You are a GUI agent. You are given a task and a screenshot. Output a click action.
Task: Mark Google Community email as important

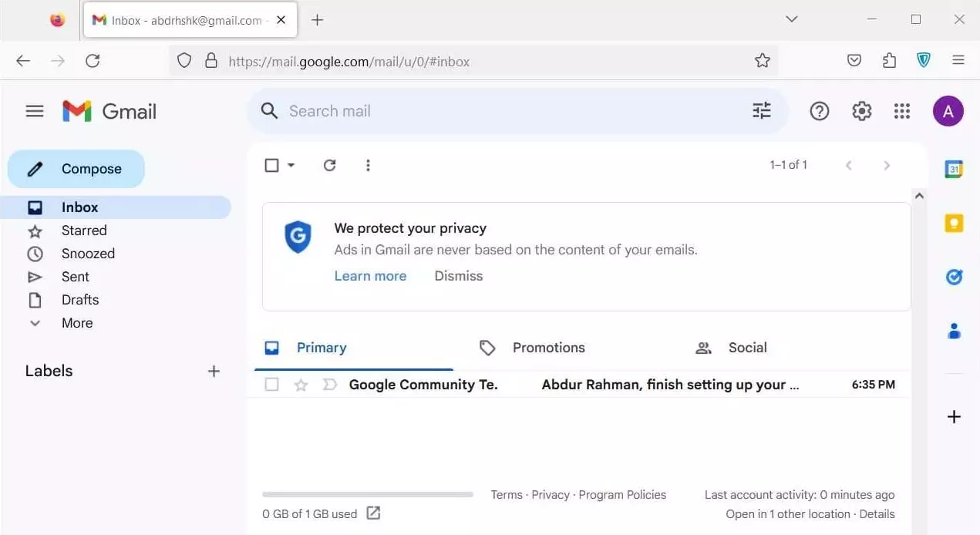(329, 385)
